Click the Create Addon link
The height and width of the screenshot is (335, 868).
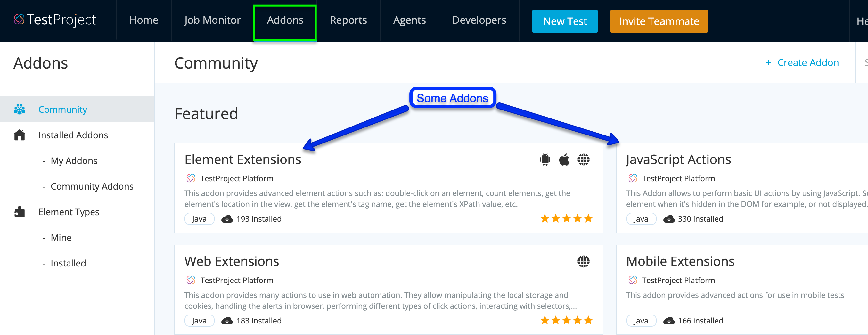click(802, 62)
